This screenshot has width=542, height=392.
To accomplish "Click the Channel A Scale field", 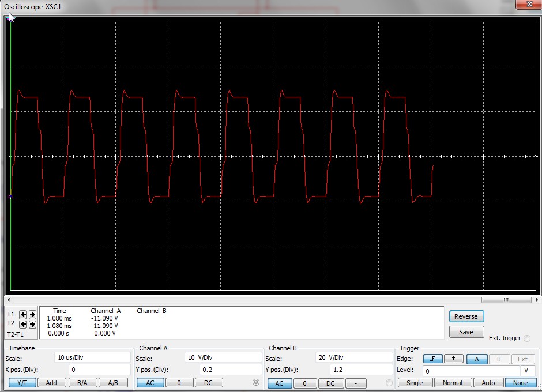I will click(223, 357).
